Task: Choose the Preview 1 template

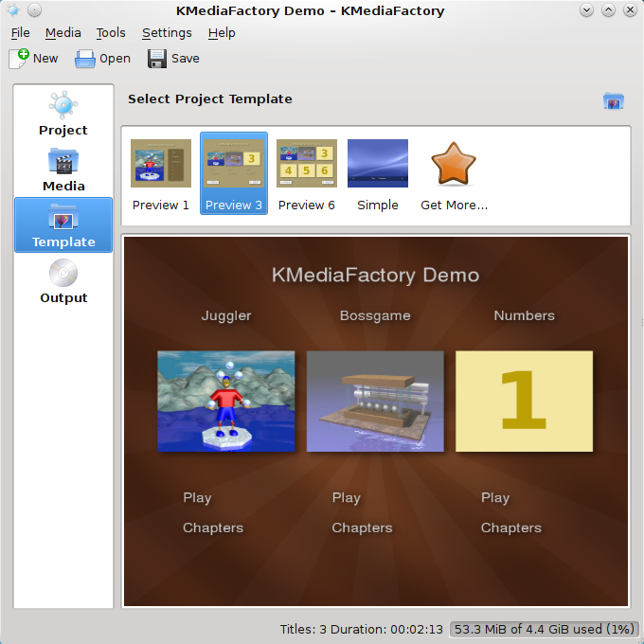Action: point(161,173)
